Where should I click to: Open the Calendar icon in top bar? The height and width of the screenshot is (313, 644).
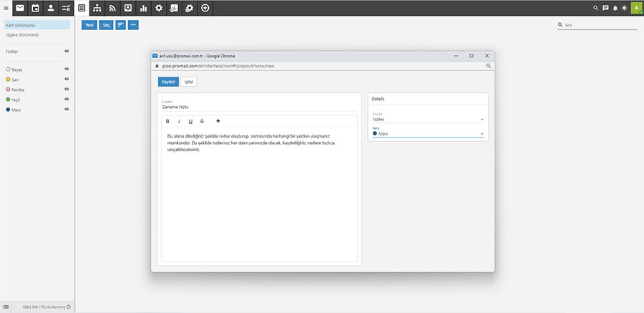click(x=35, y=8)
